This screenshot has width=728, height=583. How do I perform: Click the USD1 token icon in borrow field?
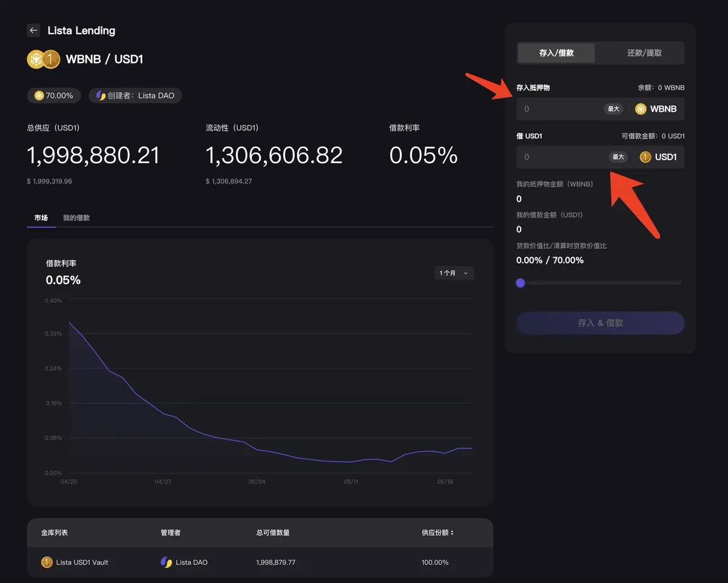click(645, 157)
